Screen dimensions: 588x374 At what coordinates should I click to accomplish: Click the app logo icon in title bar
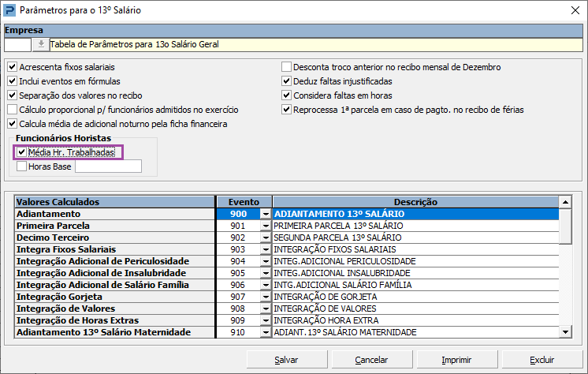(9, 10)
